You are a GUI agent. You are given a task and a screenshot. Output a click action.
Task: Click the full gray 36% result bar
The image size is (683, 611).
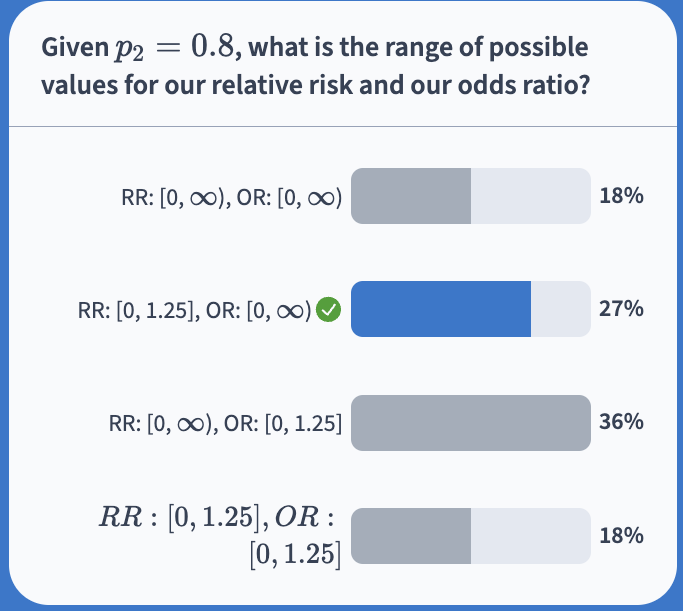pos(470,423)
